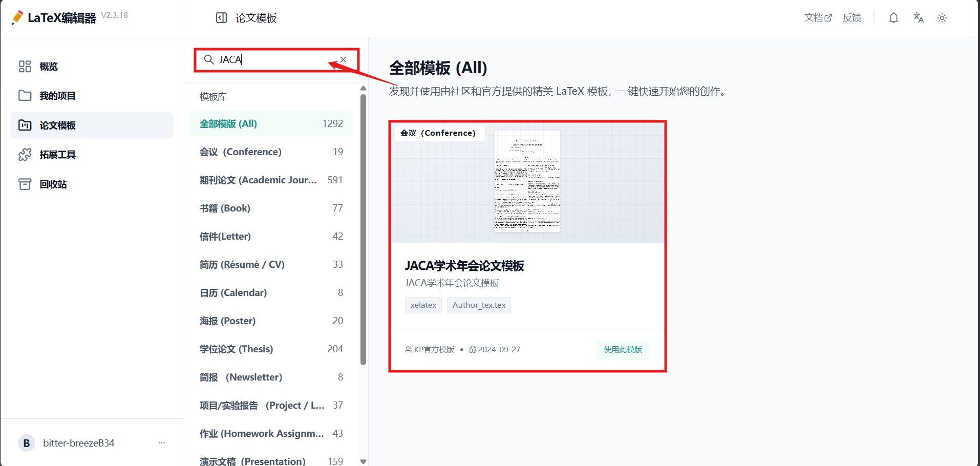Viewport: 980px width, 466px height.
Task: Open notifications bell icon
Action: (893, 18)
